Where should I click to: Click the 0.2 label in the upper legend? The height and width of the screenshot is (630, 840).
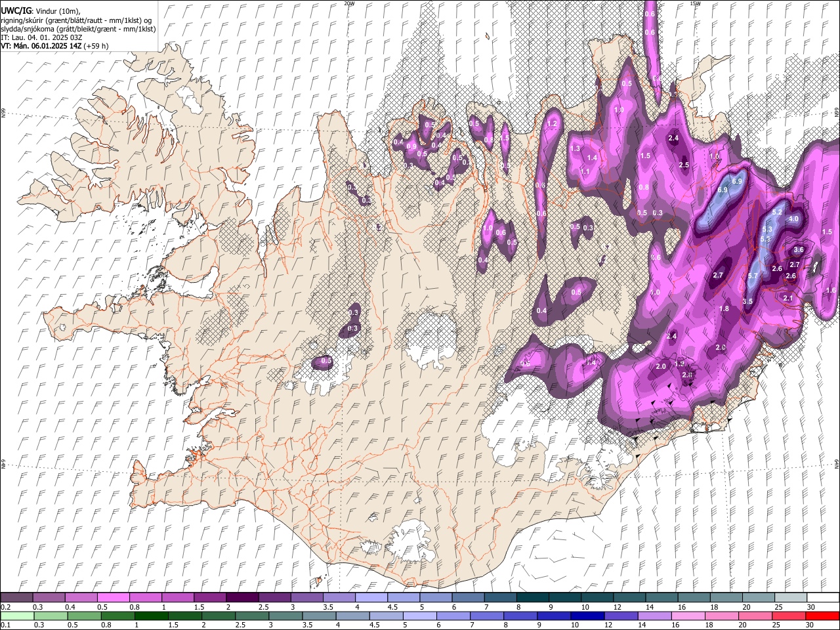click(x=5, y=607)
